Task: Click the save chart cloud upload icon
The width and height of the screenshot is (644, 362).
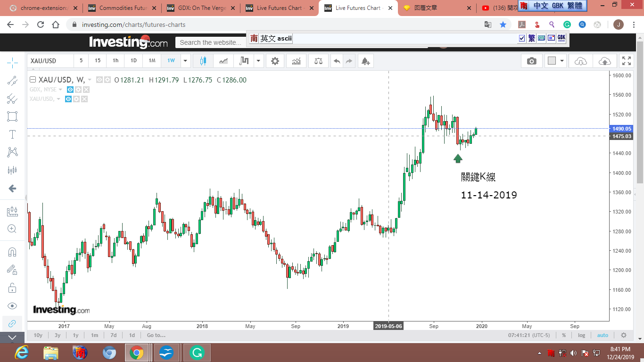Action: click(x=604, y=61)
